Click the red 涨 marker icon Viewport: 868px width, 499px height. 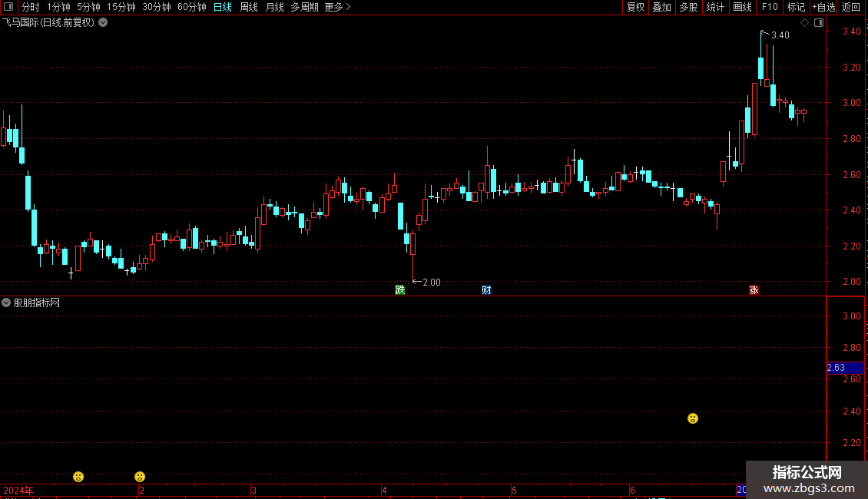[x=754, y=290]
